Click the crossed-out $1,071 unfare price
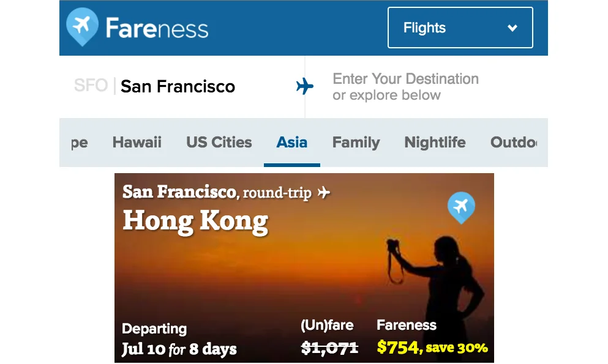608x364 pixels. pos(328,347)
